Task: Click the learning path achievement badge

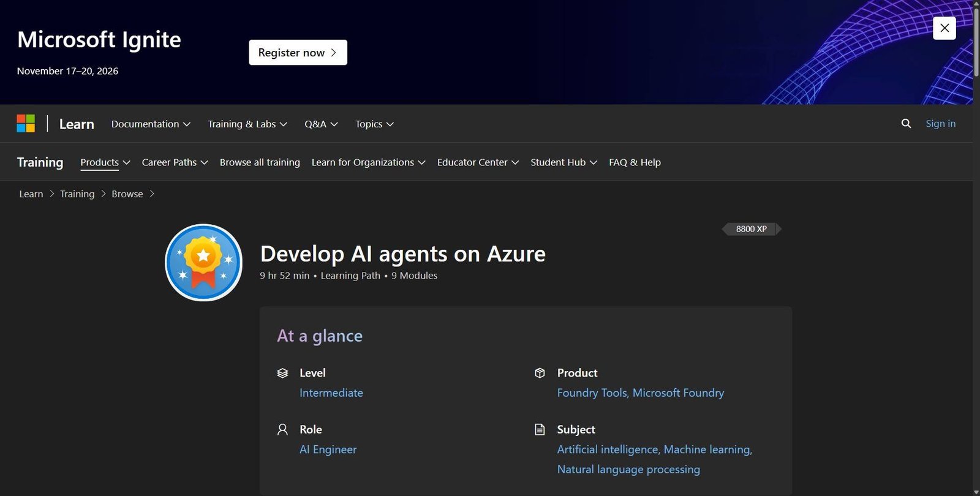Action: click(x=204, y=262)
